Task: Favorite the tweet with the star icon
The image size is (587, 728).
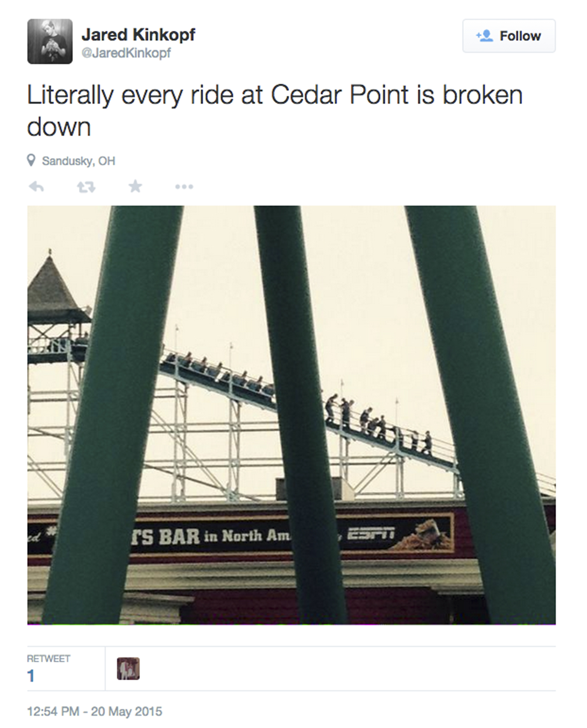Action: tap(135, 187)
